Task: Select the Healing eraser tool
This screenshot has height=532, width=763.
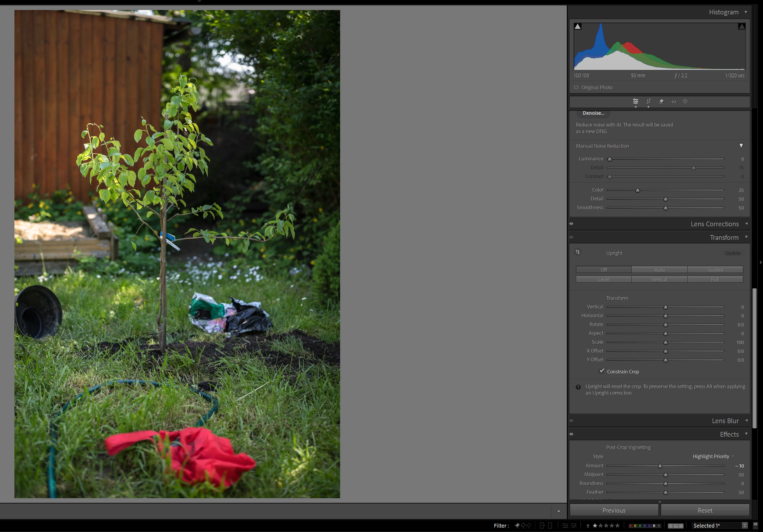Action: (x=661, y=101)
